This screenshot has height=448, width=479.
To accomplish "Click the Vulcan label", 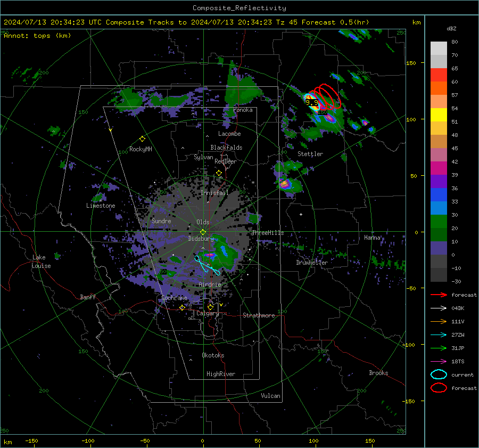I will (271, 396).
